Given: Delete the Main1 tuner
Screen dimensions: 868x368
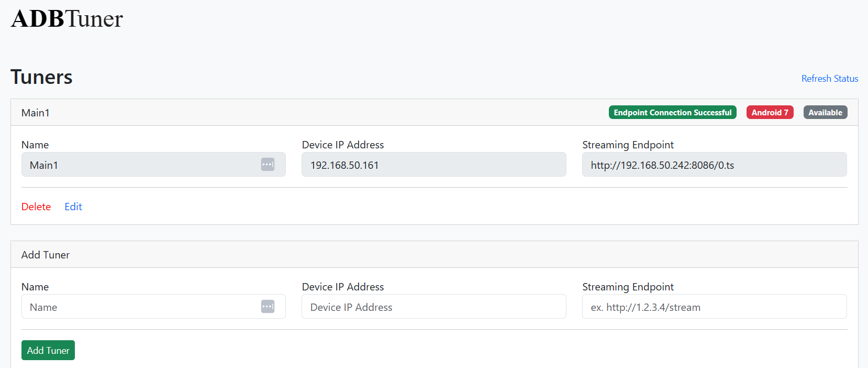Looking at the screenshot, I should pyautogui.click(x=36, y=207).
